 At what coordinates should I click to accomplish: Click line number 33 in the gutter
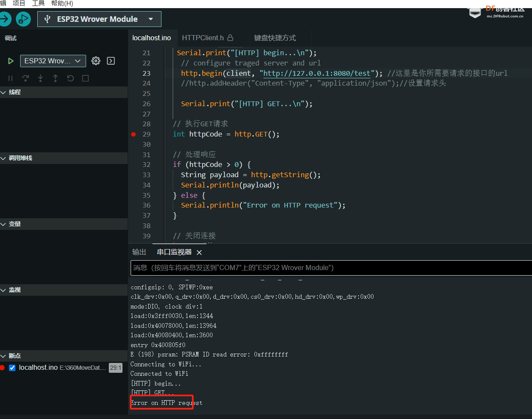146,175
